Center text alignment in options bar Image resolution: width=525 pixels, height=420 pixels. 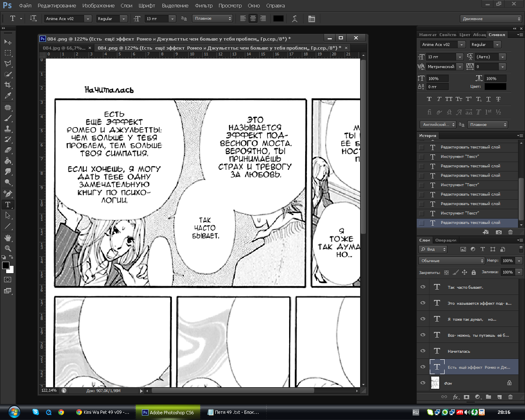[x=253, y=18]
